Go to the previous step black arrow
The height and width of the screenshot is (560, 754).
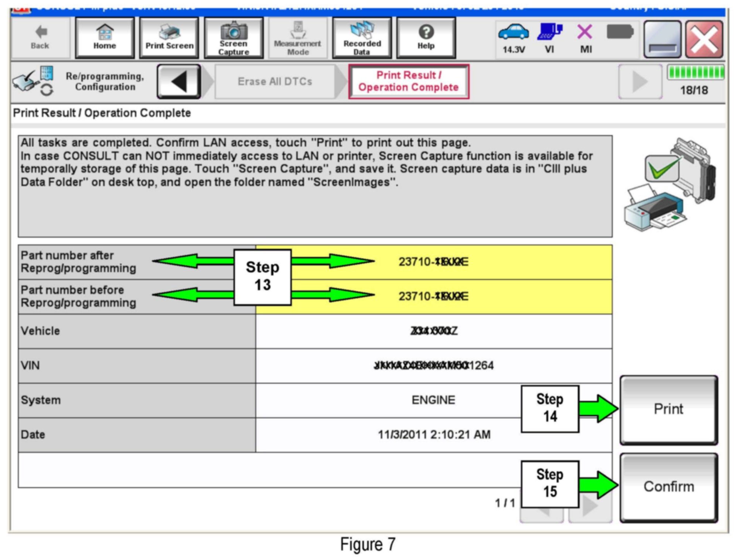179,81
